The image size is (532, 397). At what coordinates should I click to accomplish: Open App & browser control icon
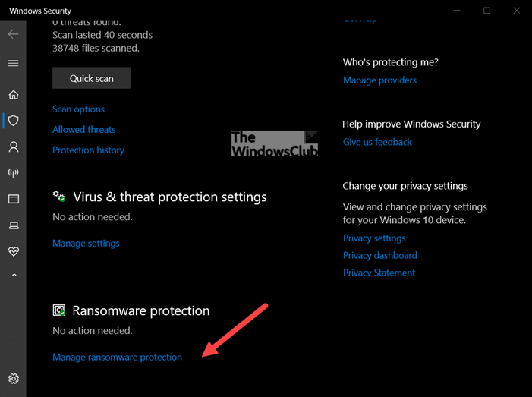click(13, 199)
